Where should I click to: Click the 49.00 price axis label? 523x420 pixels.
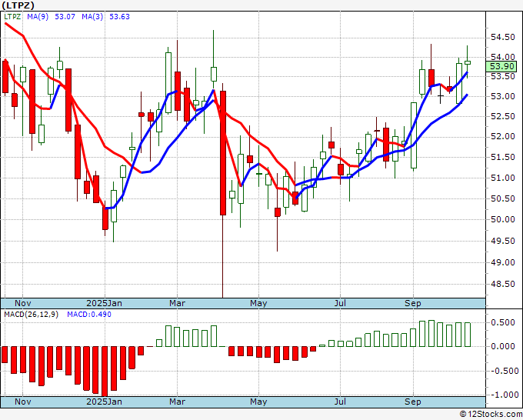(x=503, y=262)
